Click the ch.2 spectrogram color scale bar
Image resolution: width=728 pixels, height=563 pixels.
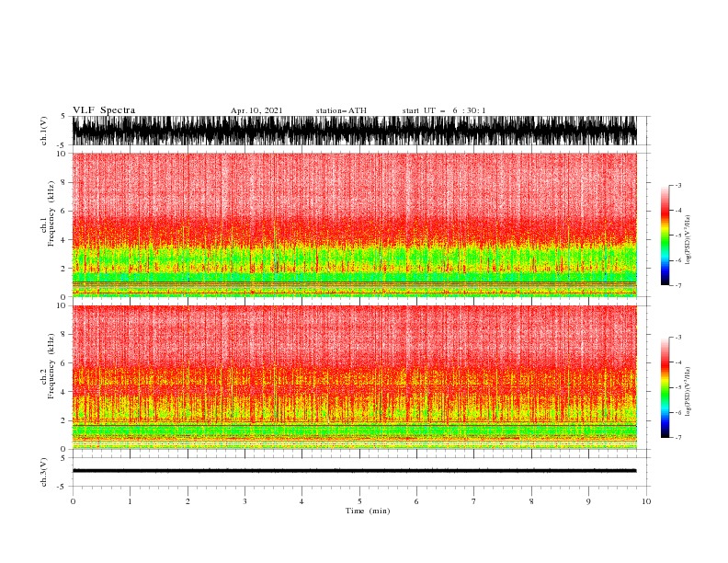pyautogui.click(x=665, y=387)
